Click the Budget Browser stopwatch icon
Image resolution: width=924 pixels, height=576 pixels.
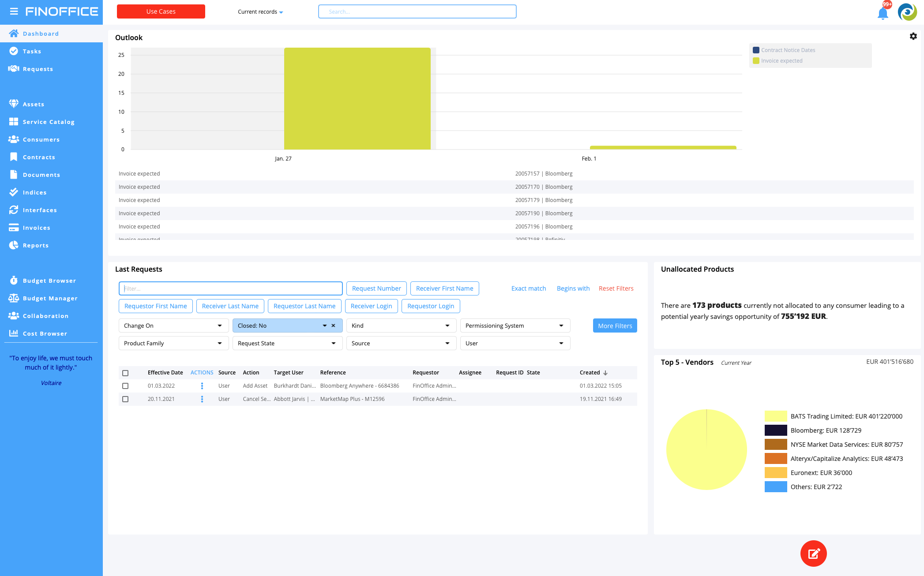coord(14,281)
